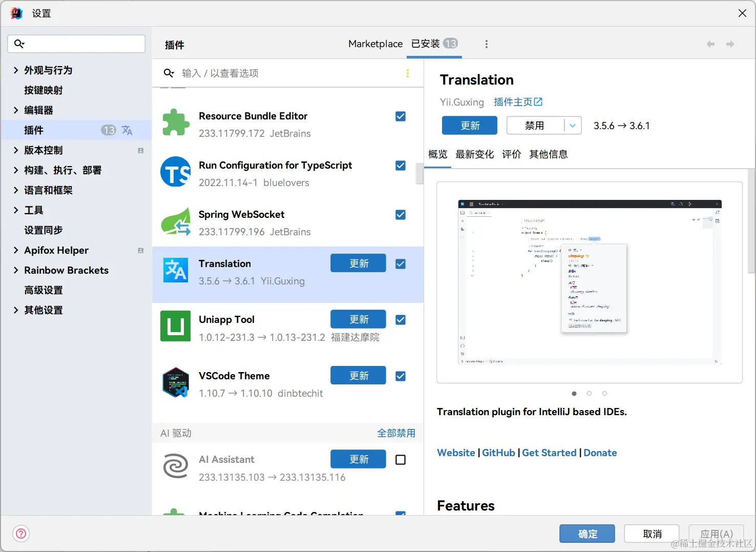Image resolution: width=756 pixels, height=552 pixels.
Task: Click the search magnifier in settings search box
Action: pos(19,44)
